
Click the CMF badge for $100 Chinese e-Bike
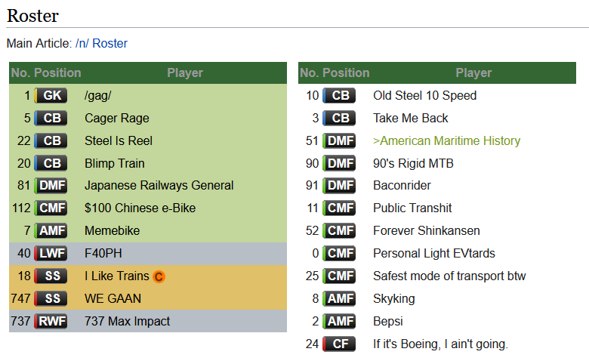(x=51, y=208)
